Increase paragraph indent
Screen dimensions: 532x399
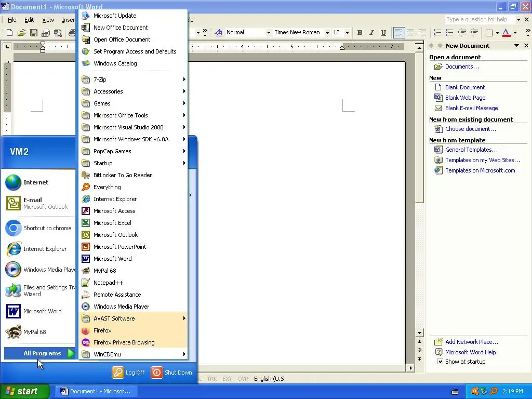(x=474, y=33)
